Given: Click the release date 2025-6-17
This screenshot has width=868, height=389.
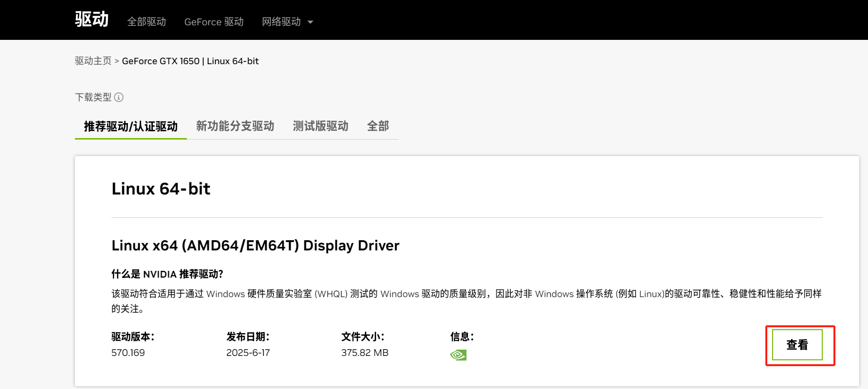Looking at the screenshot, I should point(248,353).
